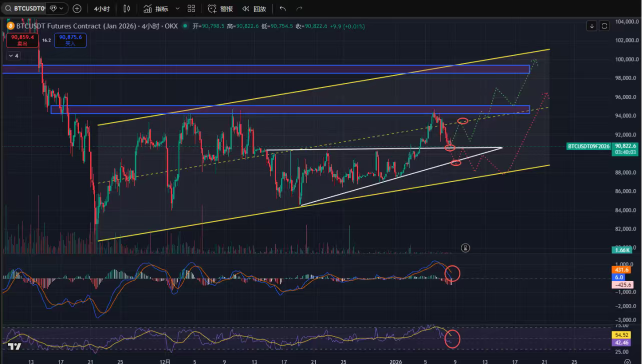Click the BTCUSDT09F2026 price label on axis

point(589,146)
